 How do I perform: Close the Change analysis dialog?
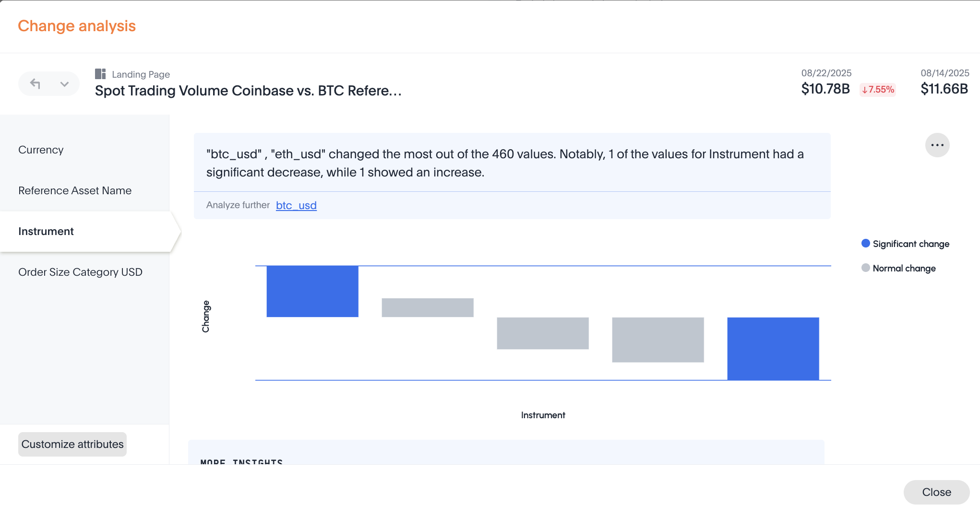(936, 492)
